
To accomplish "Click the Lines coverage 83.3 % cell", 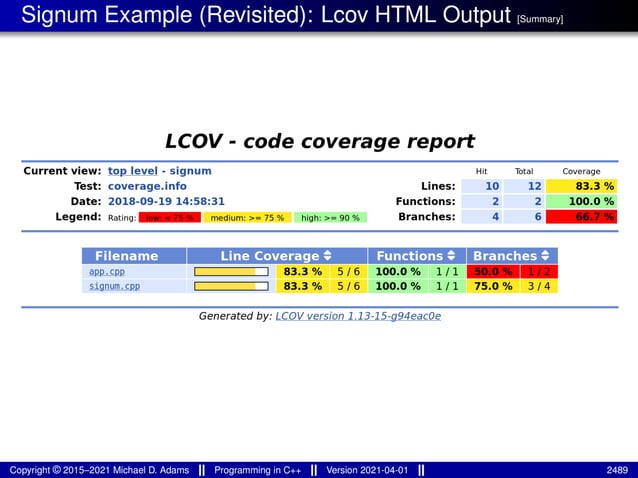I will click(581, 186).
